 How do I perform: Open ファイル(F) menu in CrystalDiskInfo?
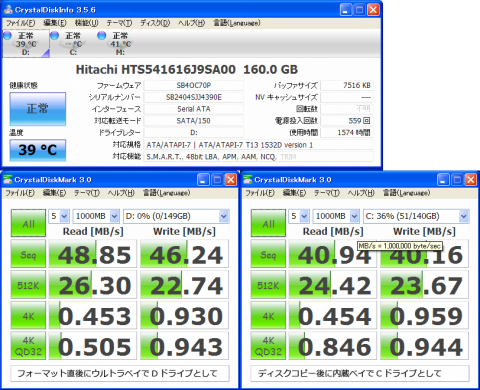pos(20,23)
